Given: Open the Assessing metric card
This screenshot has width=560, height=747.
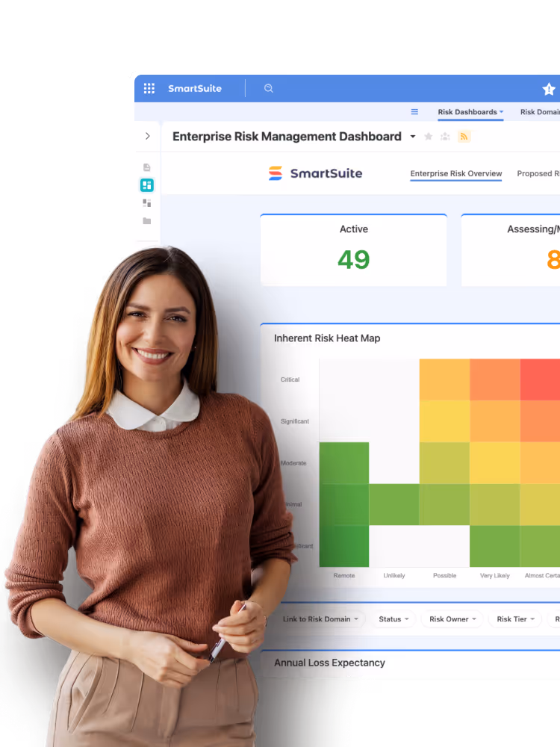Looking at the screenshot, I should click(511, 250).
